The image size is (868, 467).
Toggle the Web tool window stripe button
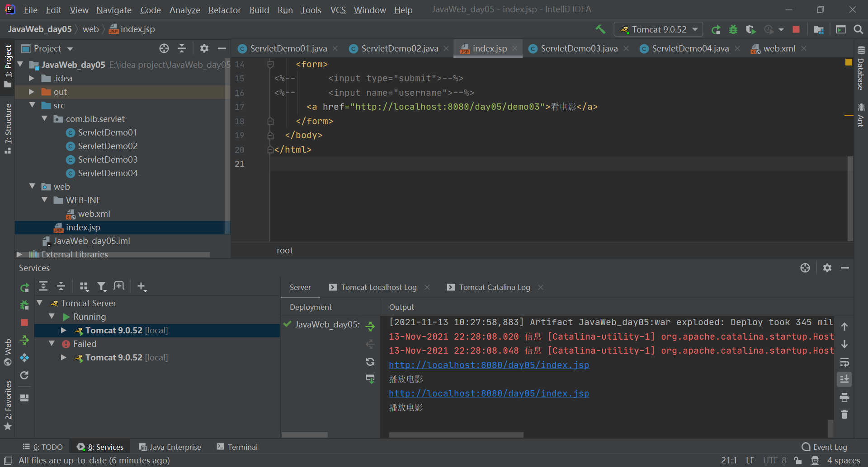(x=8, y=353)
